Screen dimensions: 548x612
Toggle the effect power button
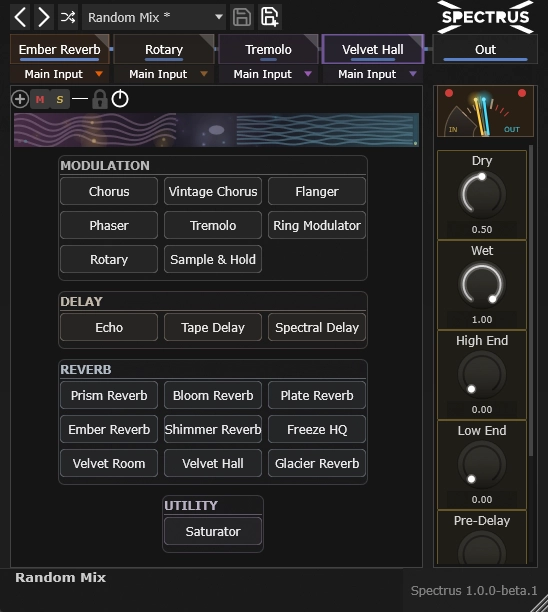120,99
